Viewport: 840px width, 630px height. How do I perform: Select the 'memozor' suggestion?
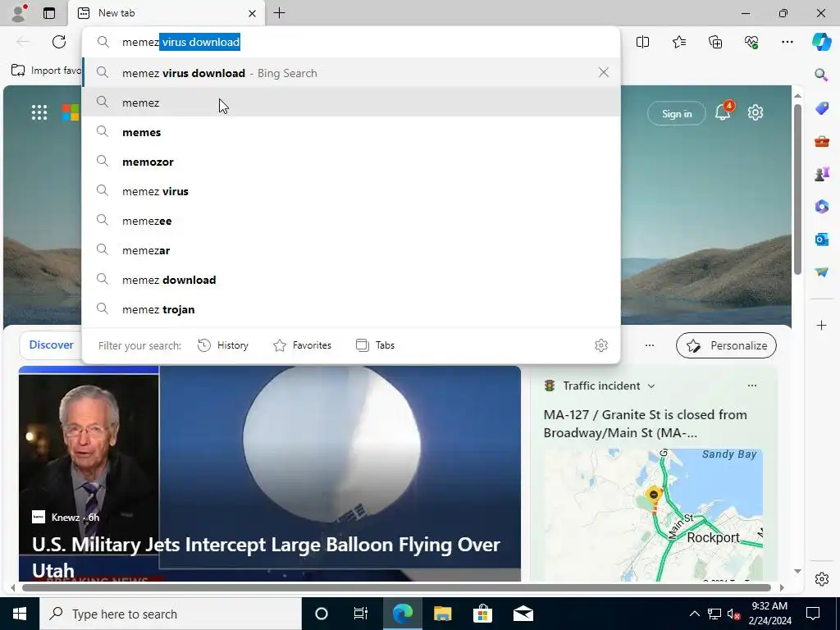[x=351, y=162]
